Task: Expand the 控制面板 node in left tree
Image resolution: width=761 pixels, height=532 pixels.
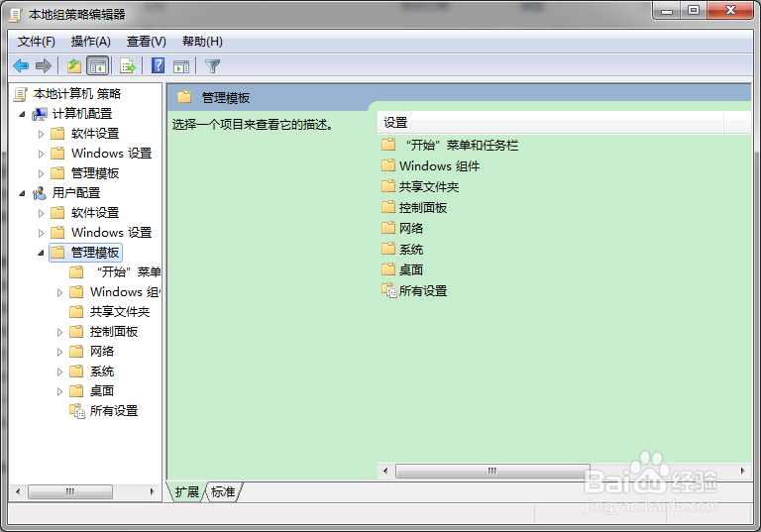Action: pos(59,333)
